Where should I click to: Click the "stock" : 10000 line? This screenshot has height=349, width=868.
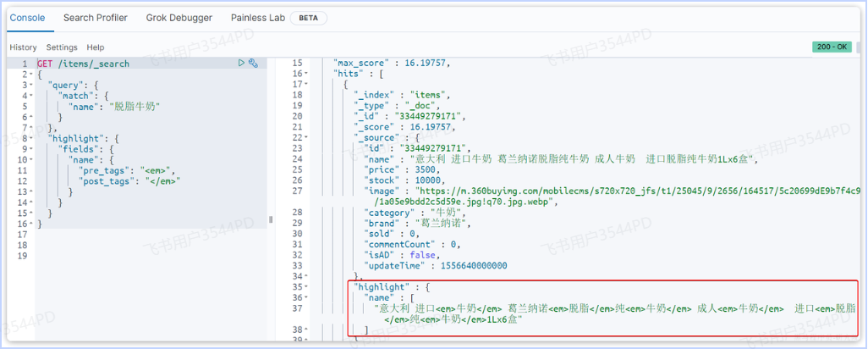(x=404, y=180)
